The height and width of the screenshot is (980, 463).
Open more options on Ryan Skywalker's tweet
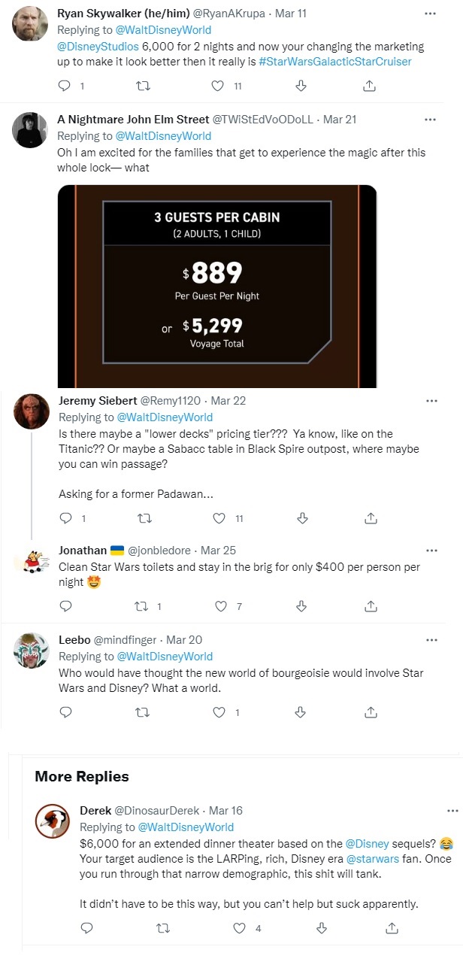[430, 14]
